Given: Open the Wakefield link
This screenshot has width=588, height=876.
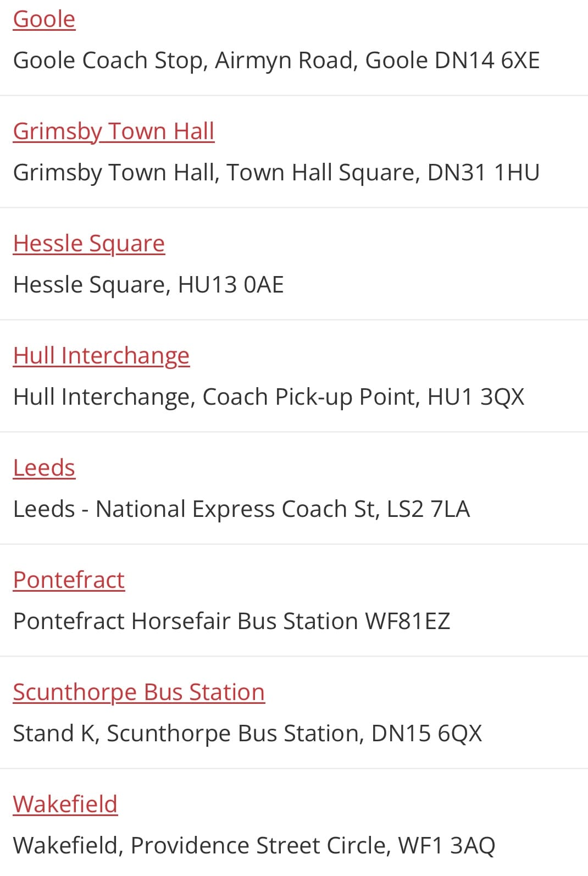Looking at the screenshot, I should coord(65,805).
